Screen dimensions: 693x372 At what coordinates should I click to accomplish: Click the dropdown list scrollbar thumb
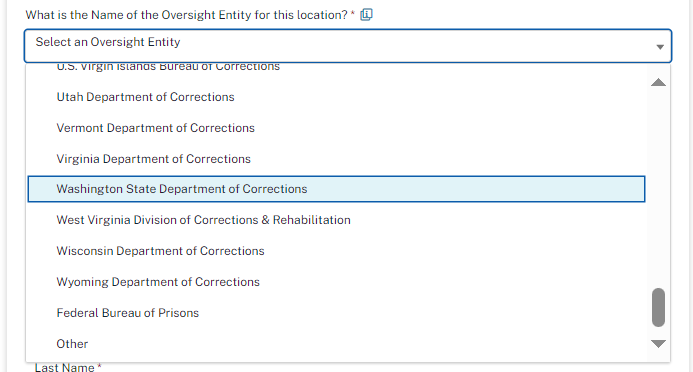click(x=658, y=307)
